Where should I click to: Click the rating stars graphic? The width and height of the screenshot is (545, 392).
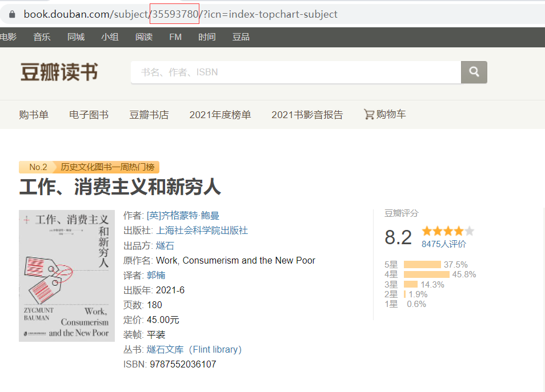point(448,231)
